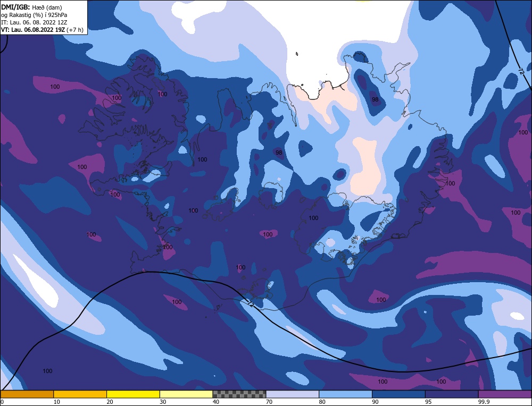
Task: Select the bright yellow 20–30 legend swatch
Action: pos(133,394)
